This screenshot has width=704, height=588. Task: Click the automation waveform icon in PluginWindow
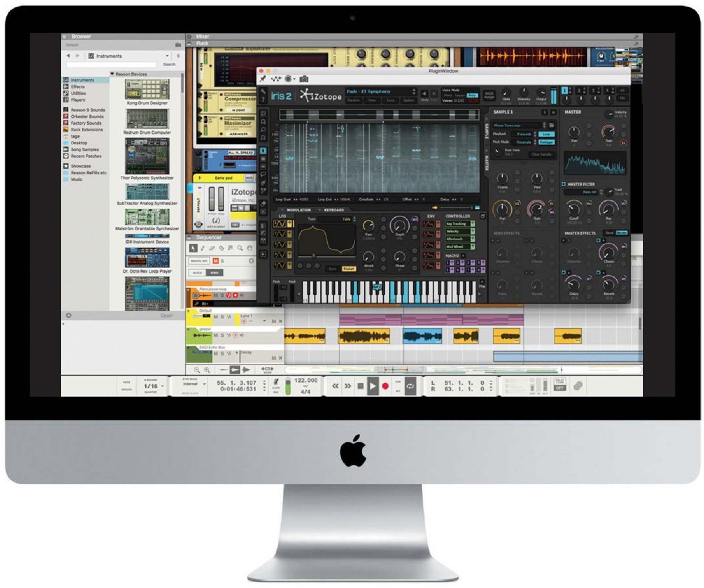(x=276, y=79)
